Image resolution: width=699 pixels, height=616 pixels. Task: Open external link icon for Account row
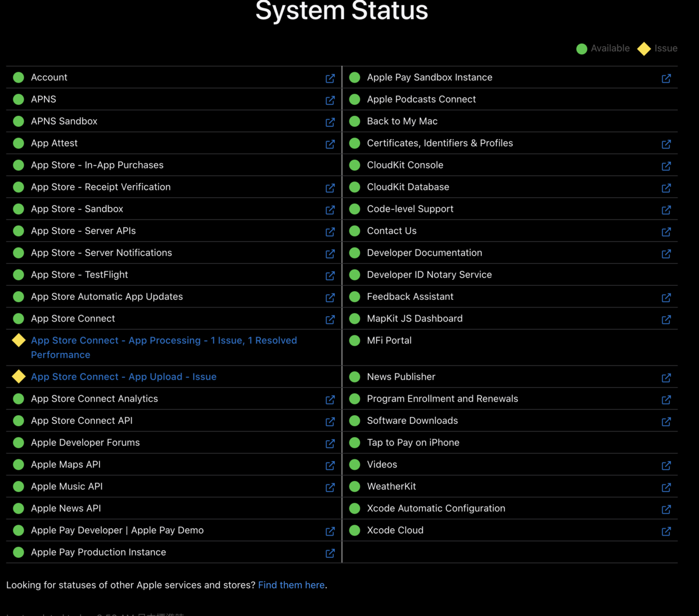pyautogui.click(x=330, y=78)
